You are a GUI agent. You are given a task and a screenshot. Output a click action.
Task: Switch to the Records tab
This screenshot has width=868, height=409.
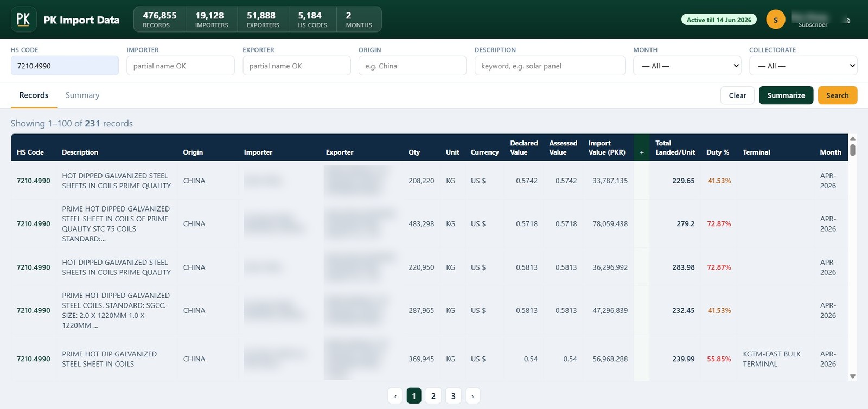[x=34, y=95]
